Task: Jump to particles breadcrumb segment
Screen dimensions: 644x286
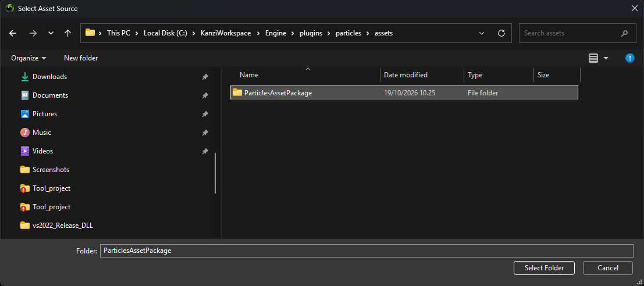Action: pos(348,33)
